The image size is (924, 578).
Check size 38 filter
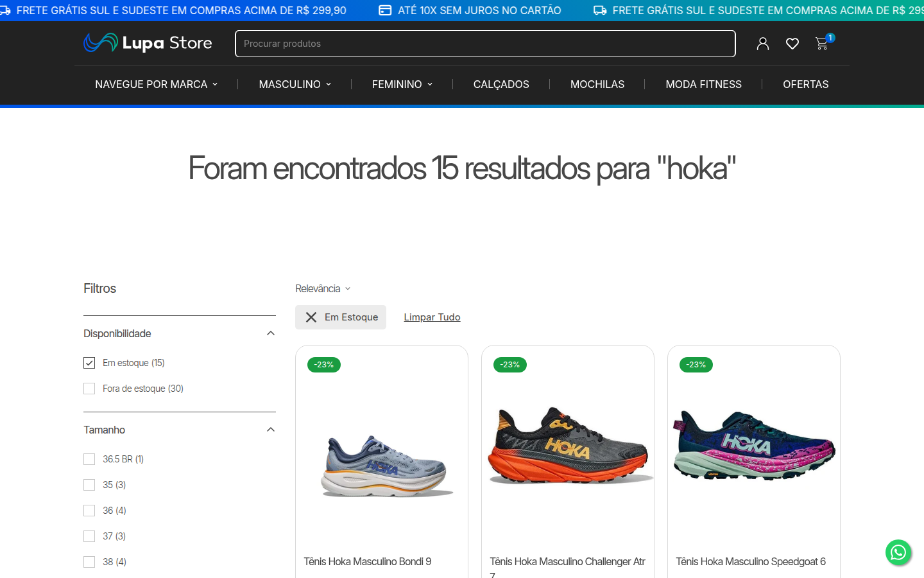(x=89, y=562)
